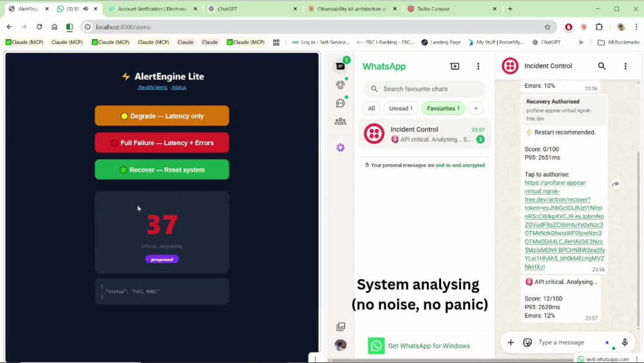Screen dimensions: 644x363
Task: Open Incident Control chat options menu
Action: [x=625, y=66]
